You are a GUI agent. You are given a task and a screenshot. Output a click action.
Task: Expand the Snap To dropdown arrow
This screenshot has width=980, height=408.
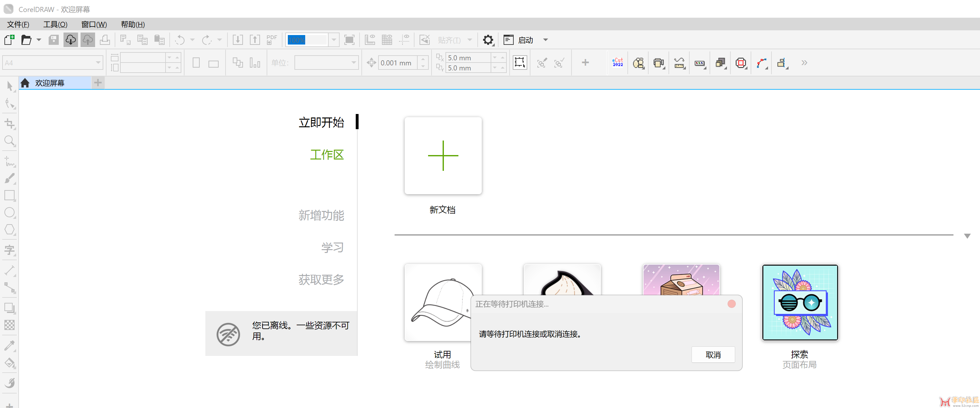(x=469, y=39)
